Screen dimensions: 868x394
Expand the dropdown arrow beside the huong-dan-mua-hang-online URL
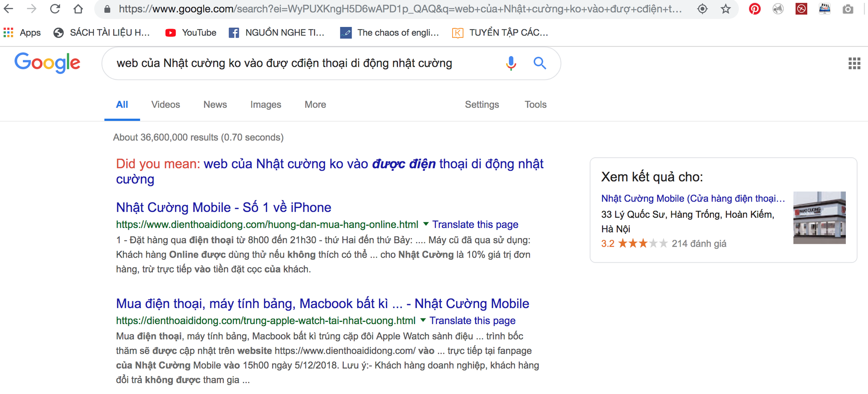[x=426, y=224]
